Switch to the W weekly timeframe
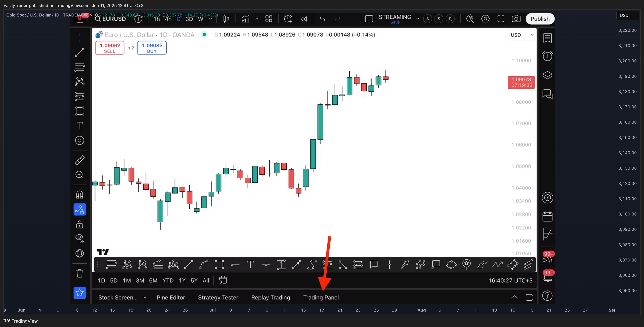The height and width of the screenshot is (327, 644). tap(201, 19)
